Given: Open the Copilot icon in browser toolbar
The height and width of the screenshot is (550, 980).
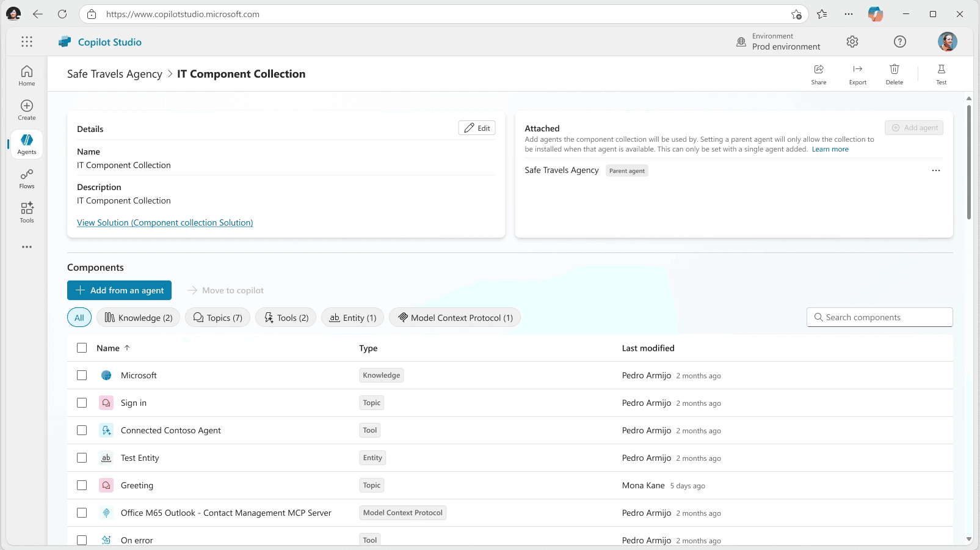Looking at the screenshot, I should (876, 14).
